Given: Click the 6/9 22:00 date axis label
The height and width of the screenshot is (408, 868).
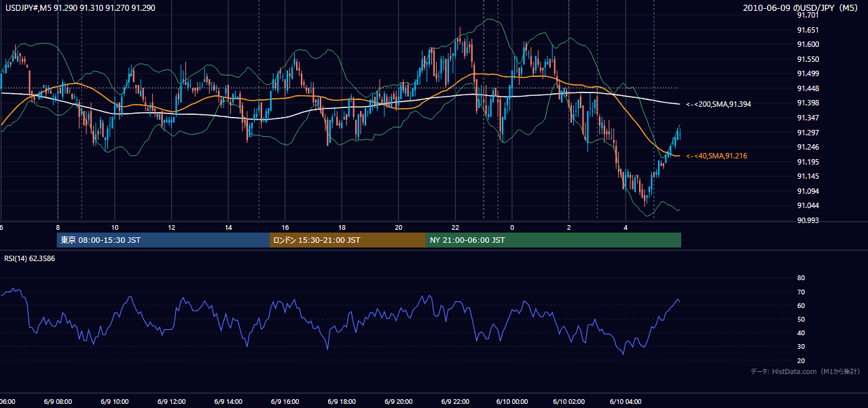Looking at the screenshot, I should (x=455, y=402).
